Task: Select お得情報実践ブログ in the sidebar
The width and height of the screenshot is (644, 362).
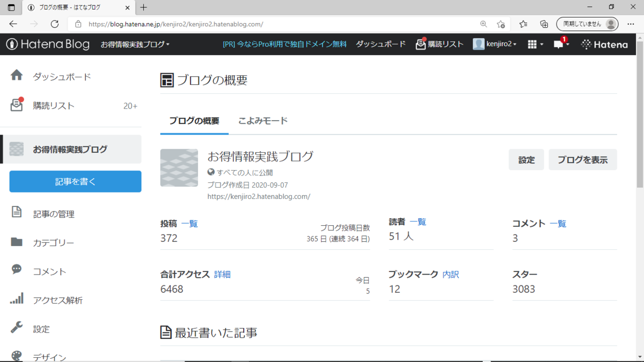Action: pyautogui.click(x=72, y=149)
